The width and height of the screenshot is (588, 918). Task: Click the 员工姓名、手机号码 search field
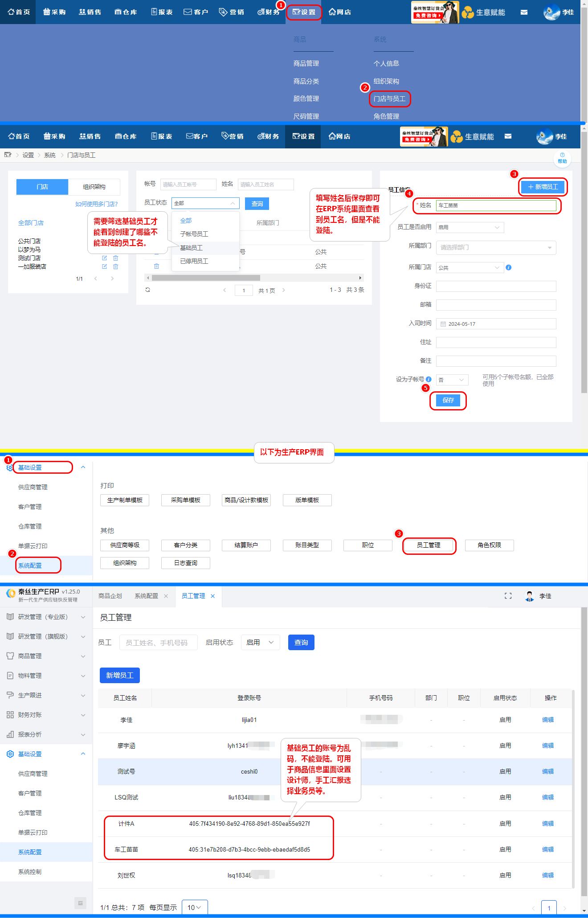click(x=158, y=643)
